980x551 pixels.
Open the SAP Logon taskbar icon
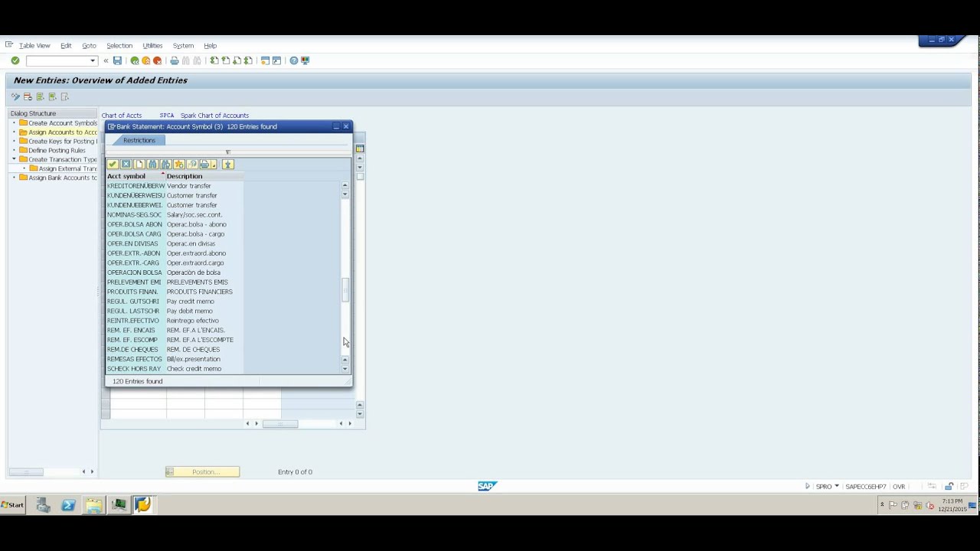[142, 504]
